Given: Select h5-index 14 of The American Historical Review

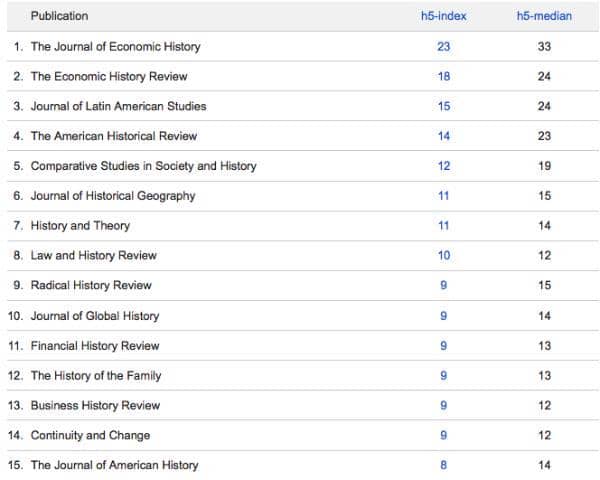Looking at the screenshot, I should click(x=444, y=136).
